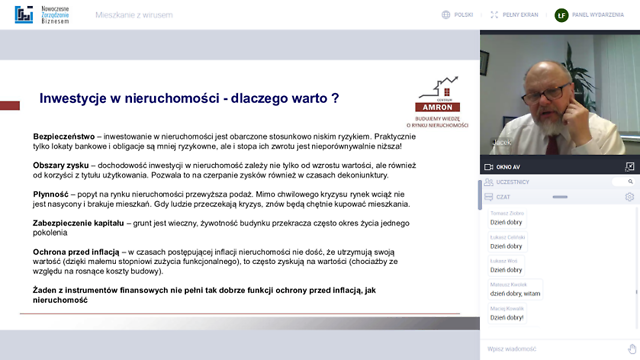Image resolution: width=640 pixels, height=360 pixels.
Task: Click the side panel vertical scrollbar
Action: click(x=480, y=195)
